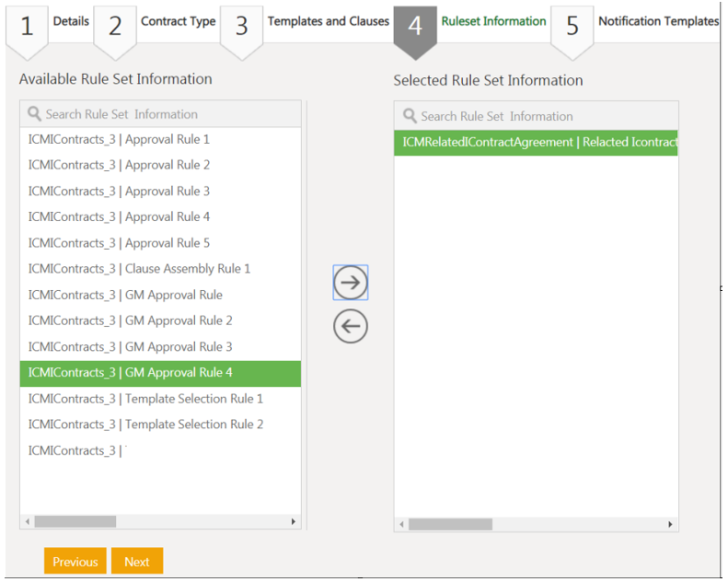Choose Clause Assembly Rule 1 entry
The height and width of the screenshot is (582, 728).
pos(139,269)
